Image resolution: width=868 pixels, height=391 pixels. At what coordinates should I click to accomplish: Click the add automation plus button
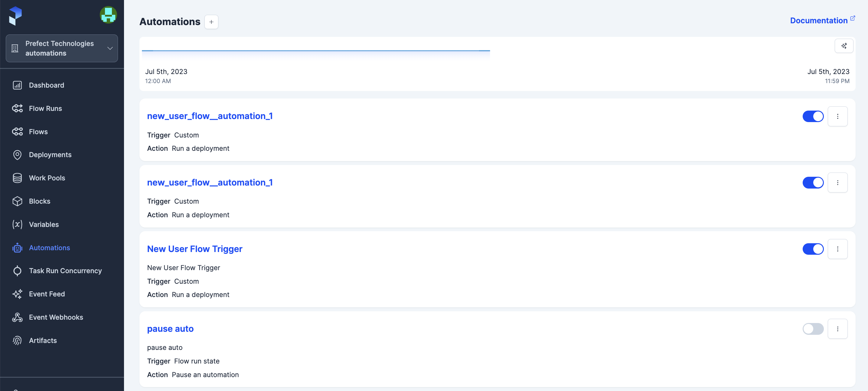[211, 22]
